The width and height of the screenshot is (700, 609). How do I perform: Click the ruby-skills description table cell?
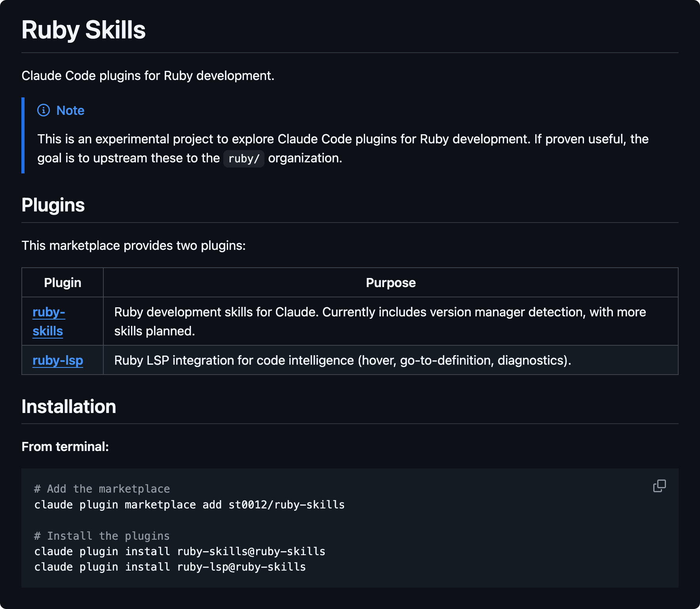(x=380, y=321)
